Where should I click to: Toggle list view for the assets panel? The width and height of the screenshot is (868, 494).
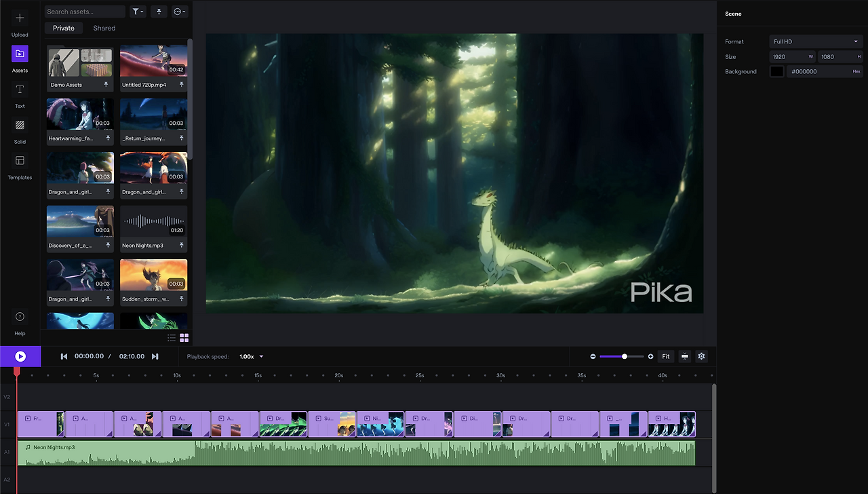coord(172,337)
